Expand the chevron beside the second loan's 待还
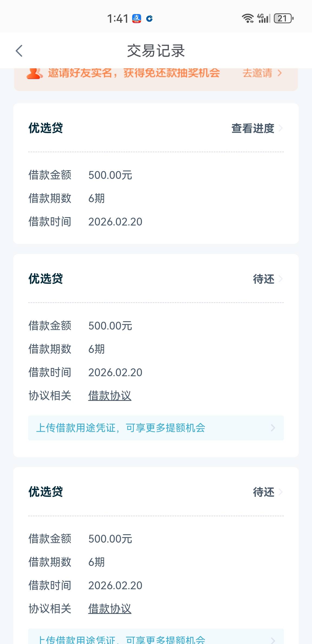 (x=281, y=279)
